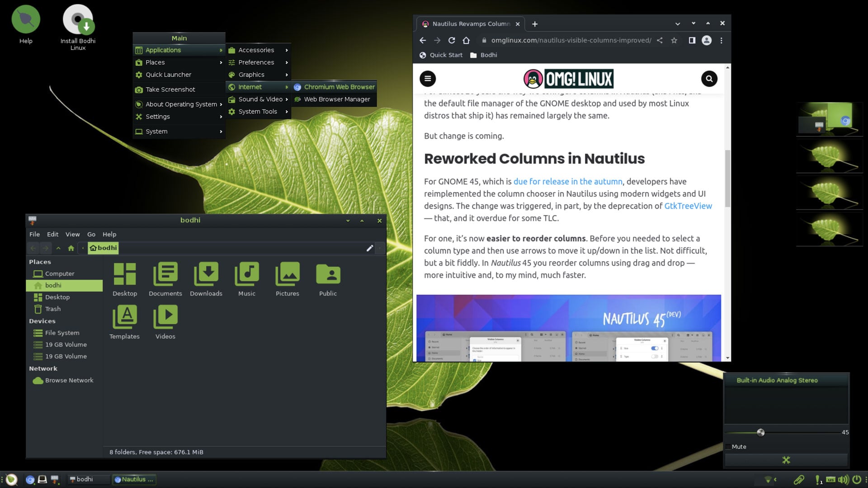This screenshot has width=868, height=488.
Task: Click the due for release in autumn link
Action: pos(567,181)
